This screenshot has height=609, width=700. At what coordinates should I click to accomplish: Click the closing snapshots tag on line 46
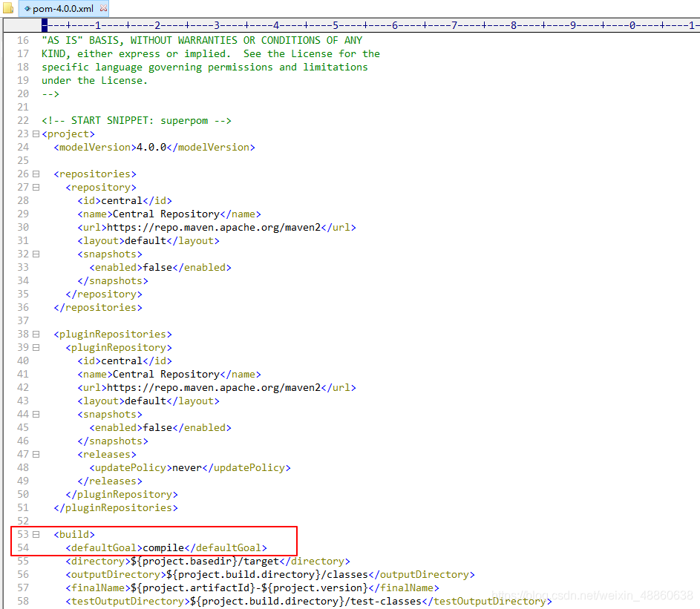(113, 441)
